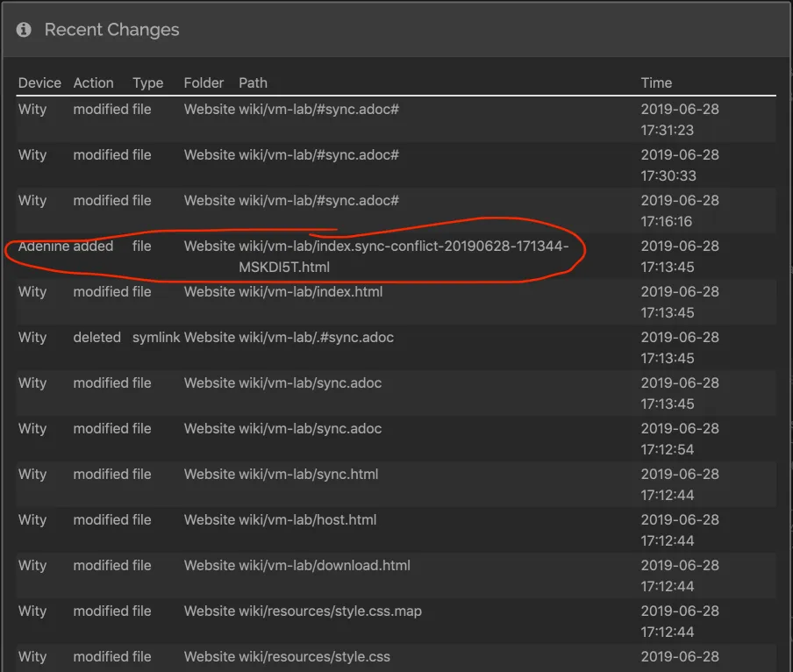Click the deleted action entry
The width and height of the screenshot is (793, 672).
[96, 338]
